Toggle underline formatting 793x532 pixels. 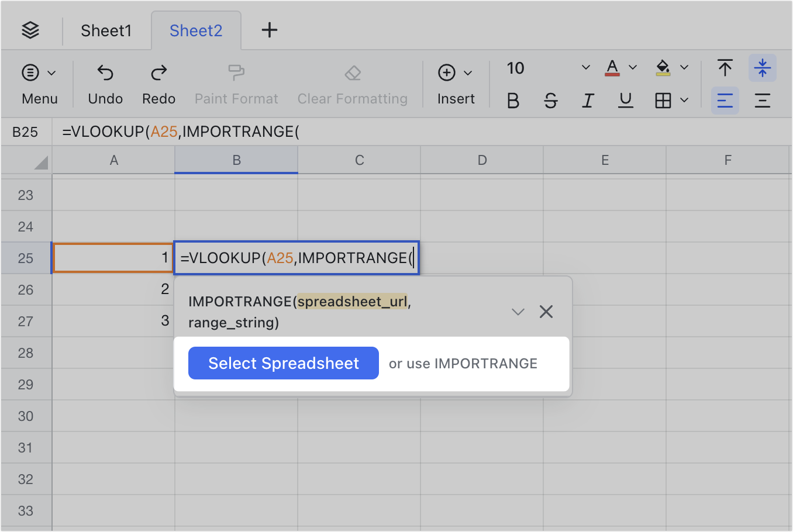pos(625,100)
